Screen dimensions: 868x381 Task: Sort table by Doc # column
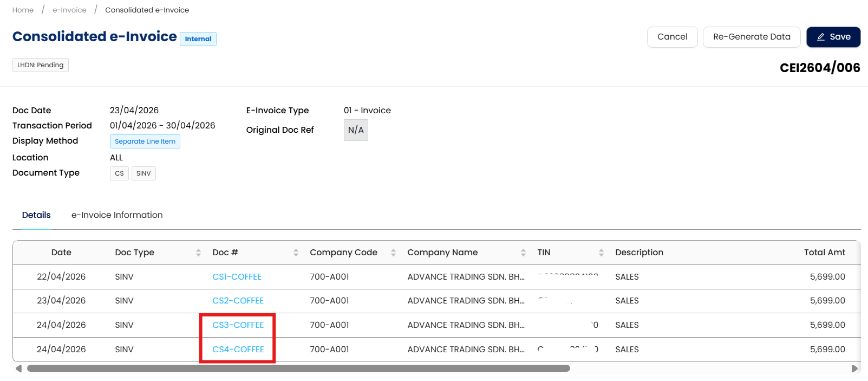(x=296, y=253)
